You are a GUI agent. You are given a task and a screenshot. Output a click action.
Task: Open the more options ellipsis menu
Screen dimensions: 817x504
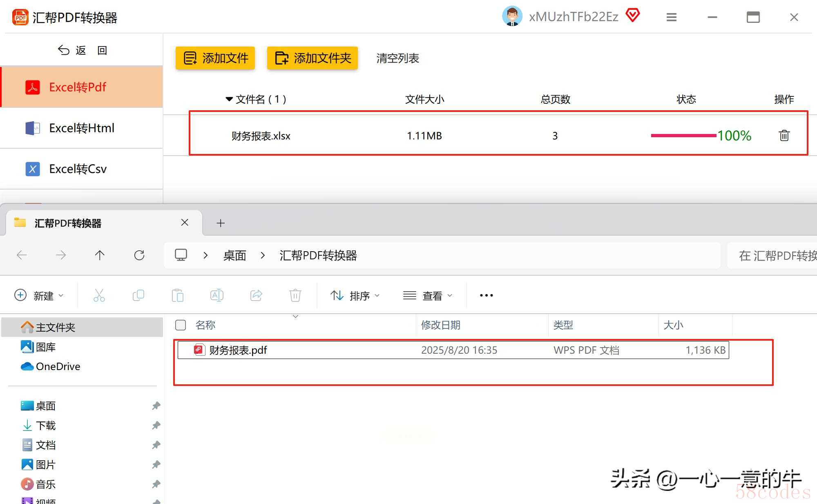(x=486, y=295)
